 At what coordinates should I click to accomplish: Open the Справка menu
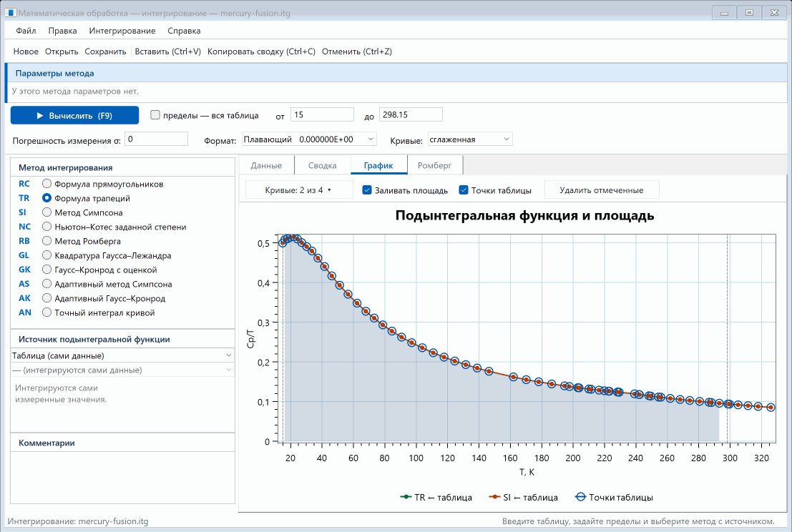coord(184,31)
